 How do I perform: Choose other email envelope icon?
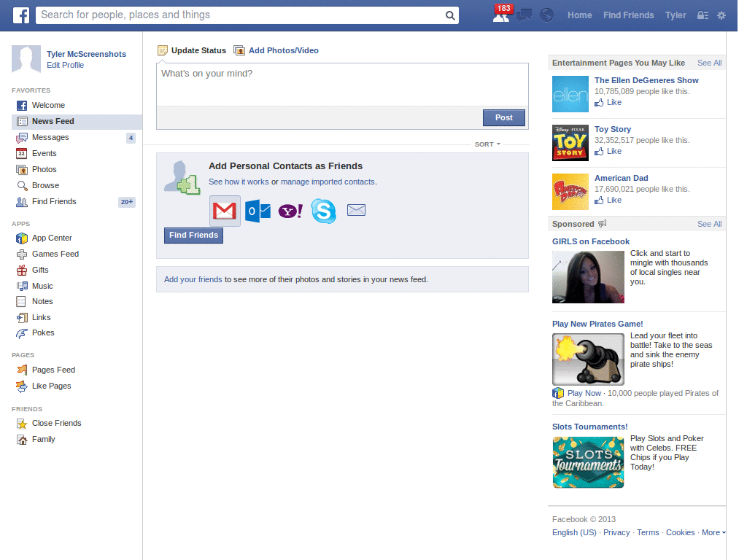click(x=356, y=210)
